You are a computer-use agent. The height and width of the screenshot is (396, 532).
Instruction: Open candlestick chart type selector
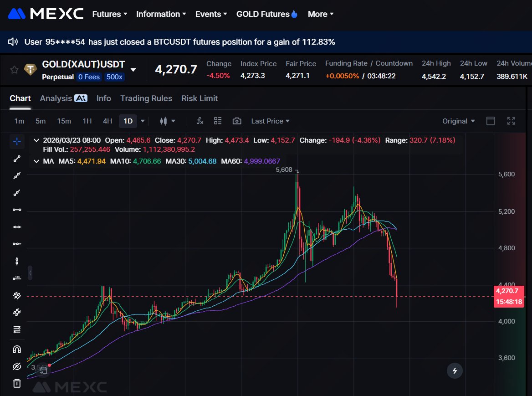(164, 121)
